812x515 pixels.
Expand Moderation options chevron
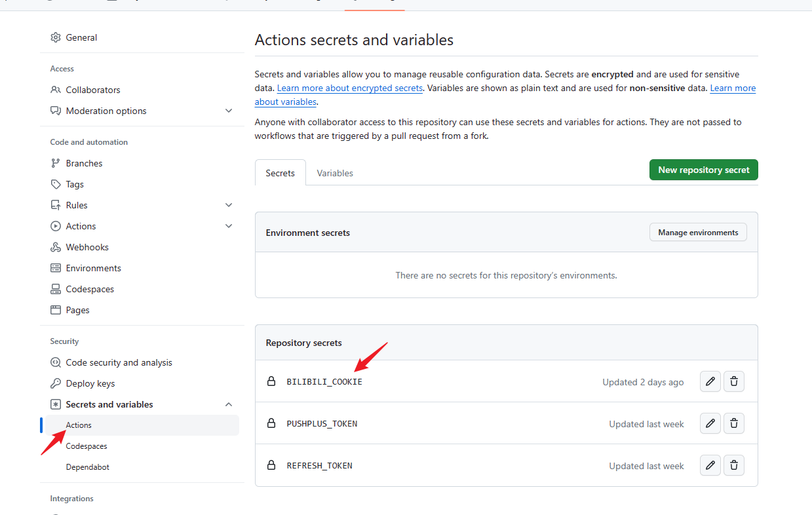click(229, 111)
